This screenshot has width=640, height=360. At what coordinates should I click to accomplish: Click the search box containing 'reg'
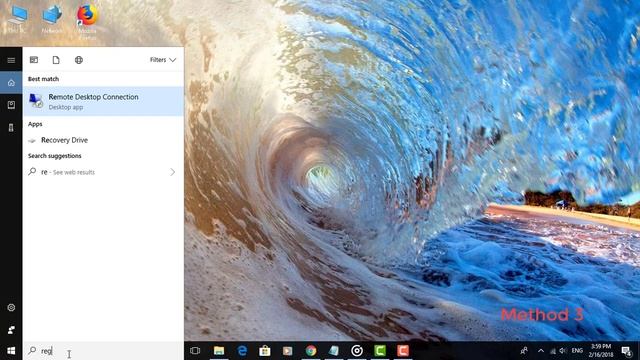tap(104, 351)
